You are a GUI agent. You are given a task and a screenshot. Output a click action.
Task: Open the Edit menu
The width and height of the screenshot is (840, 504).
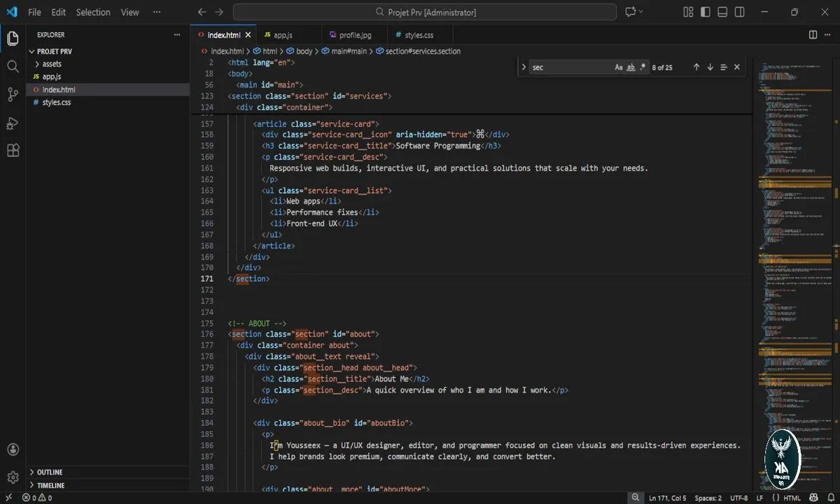(x=58, y=12)
